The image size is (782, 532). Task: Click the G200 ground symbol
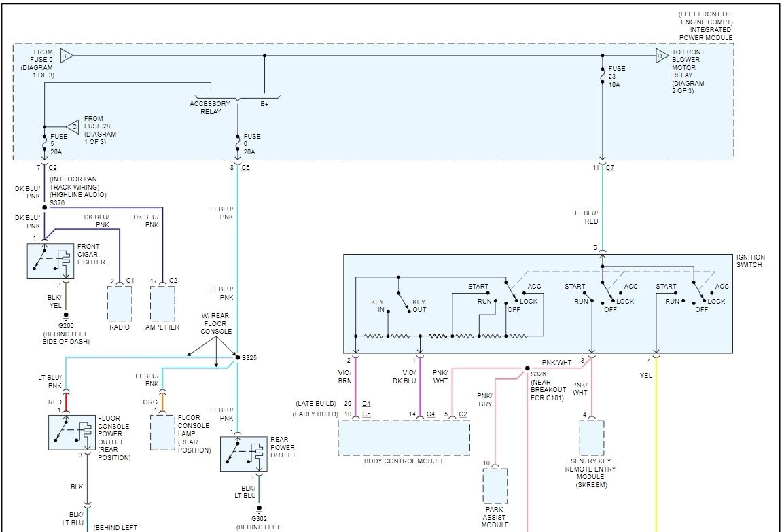pos(66,317)
